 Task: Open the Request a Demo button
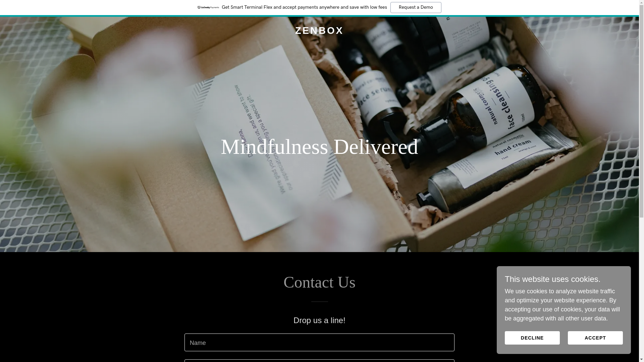(416, 7)
